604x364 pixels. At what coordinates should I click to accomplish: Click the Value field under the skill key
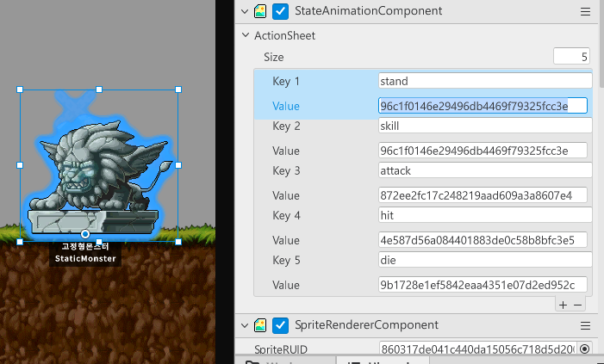pyautogui.click(x=483, y=151)
